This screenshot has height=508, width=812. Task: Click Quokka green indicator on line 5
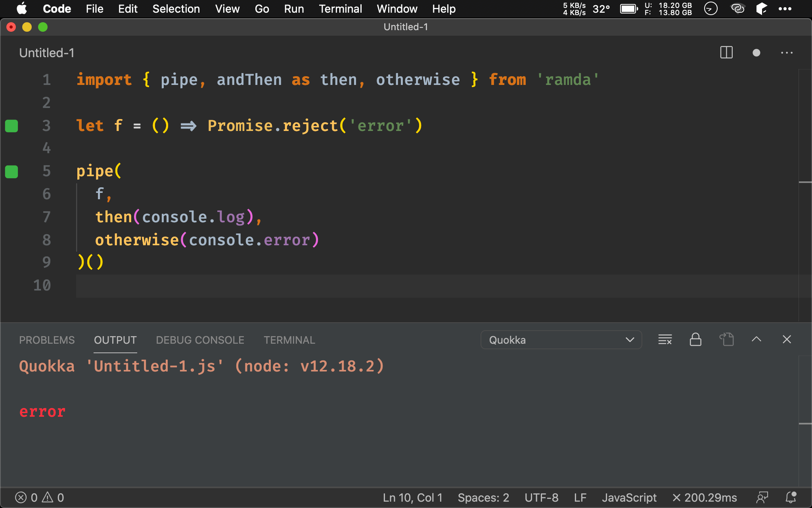coord(11,172)
